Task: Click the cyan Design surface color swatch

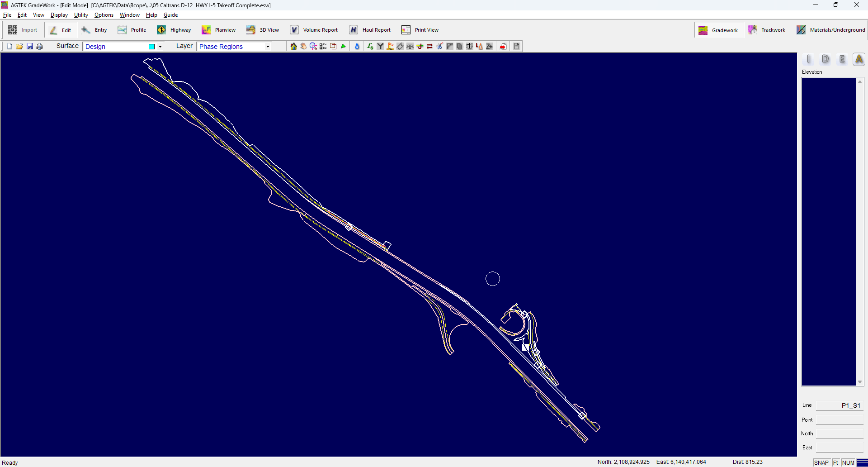Action: [152, 47]
